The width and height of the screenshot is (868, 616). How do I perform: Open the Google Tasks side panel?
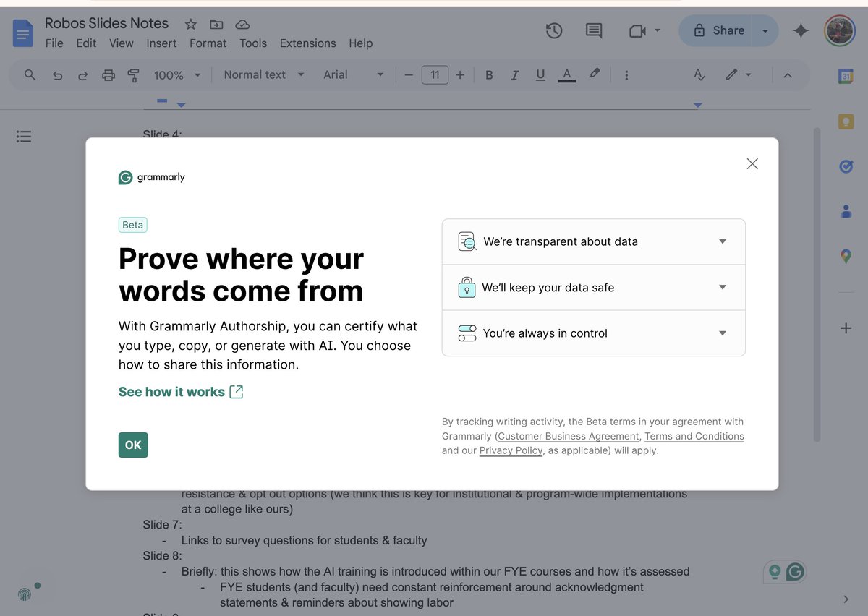point(846,166)
